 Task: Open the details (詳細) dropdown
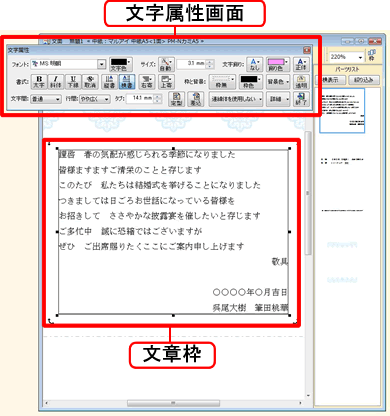click(x=278, y=99)
